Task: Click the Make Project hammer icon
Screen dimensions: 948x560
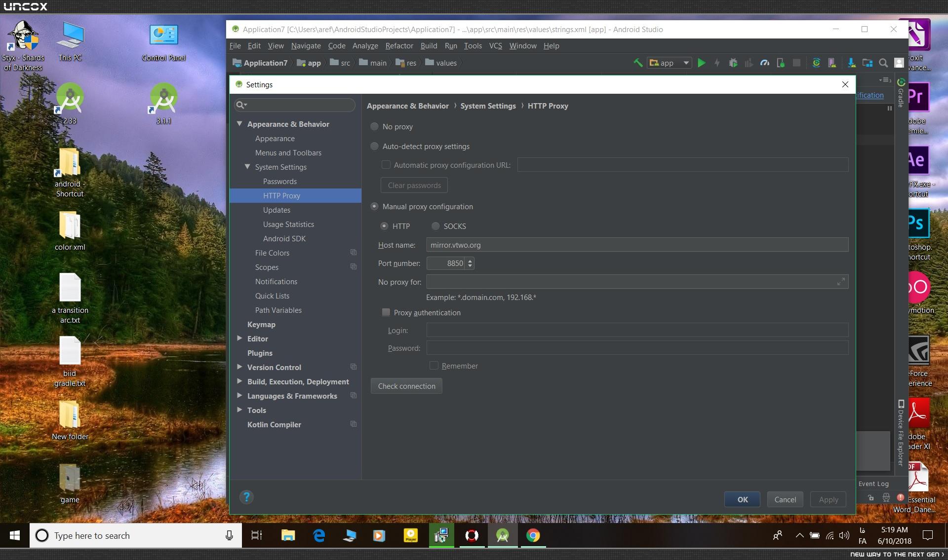Action: tap(638, 63)
